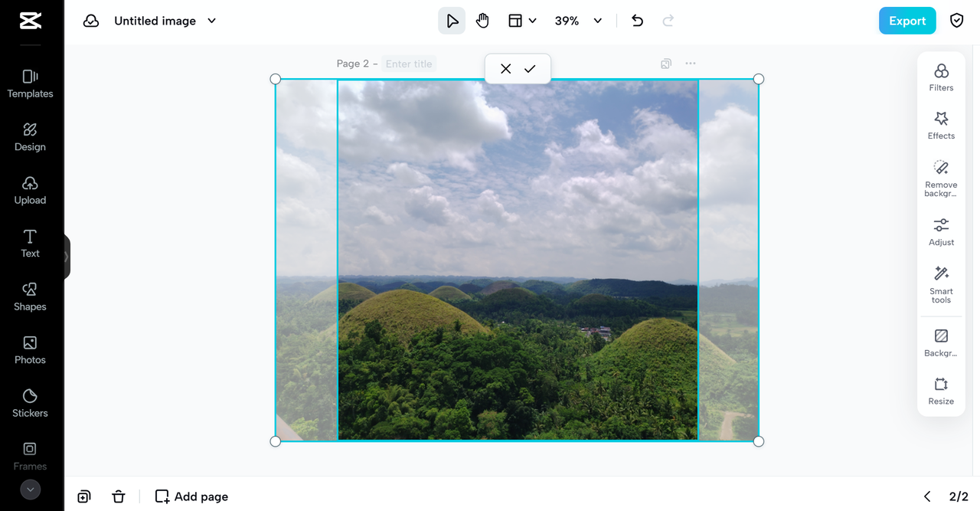Open page more options ellipsis

(691, 64)
